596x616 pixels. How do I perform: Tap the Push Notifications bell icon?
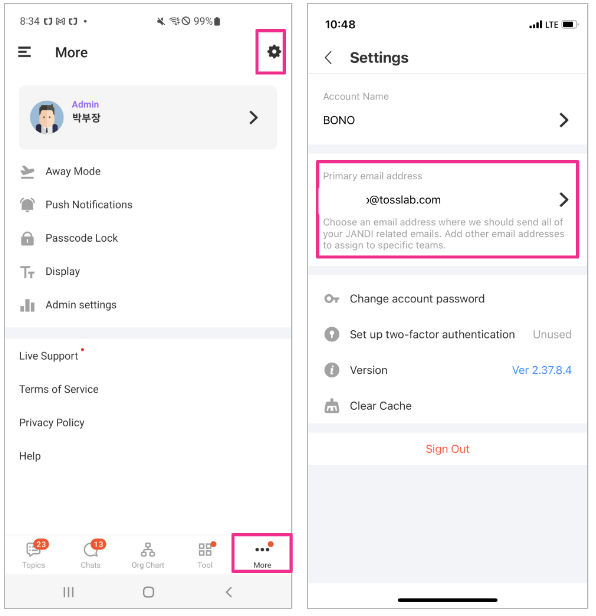(x=27, y=205)
